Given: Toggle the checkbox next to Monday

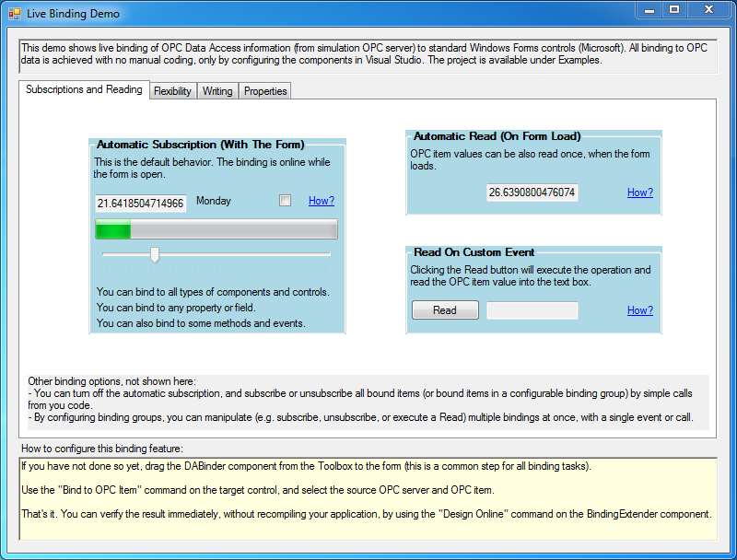Looking at the screenshot, I should click(x=285, y=201).
